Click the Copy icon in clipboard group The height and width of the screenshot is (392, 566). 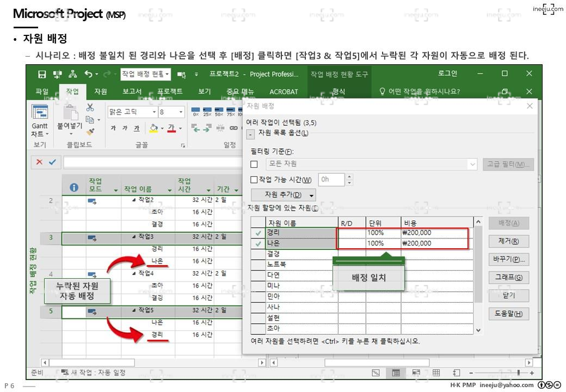tap(90, 119)
